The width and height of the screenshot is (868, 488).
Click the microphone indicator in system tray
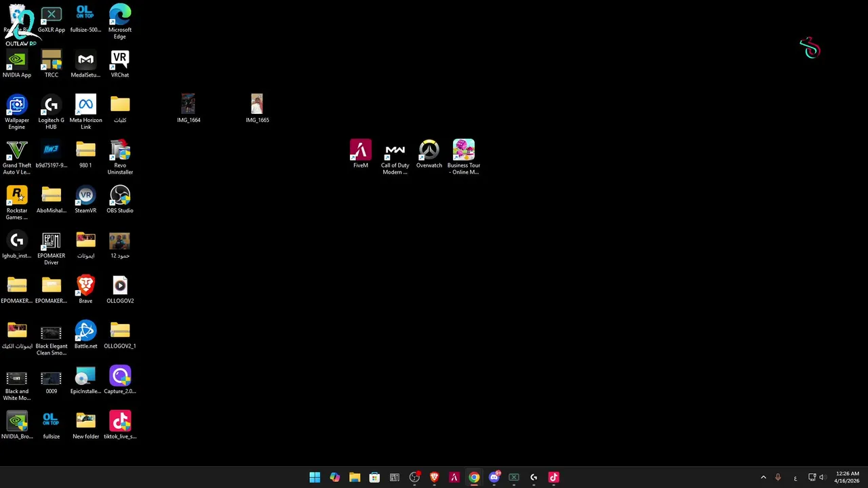click(x=778, y=477)
